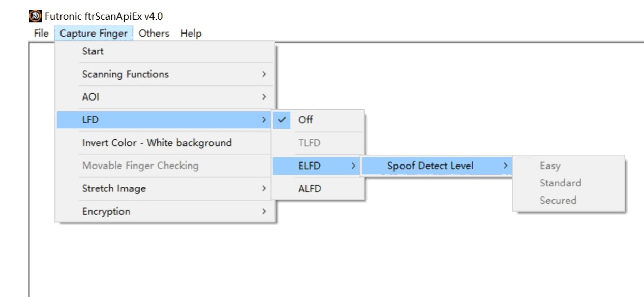Expand the Scanning Functions submenu

(x=165, y=74)
